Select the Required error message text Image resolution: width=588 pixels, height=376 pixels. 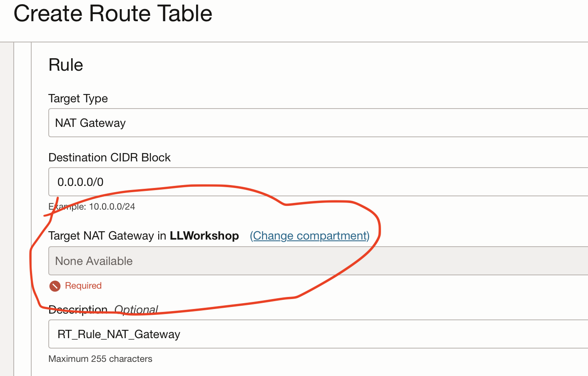pyautogui.click(x=83, y=286)
